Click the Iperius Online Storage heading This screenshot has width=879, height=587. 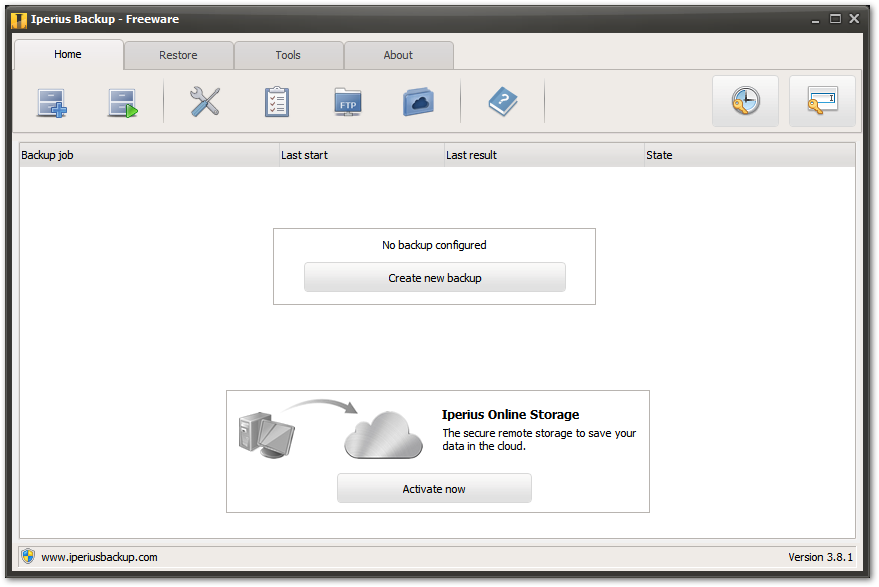click(x=510, y=414)
